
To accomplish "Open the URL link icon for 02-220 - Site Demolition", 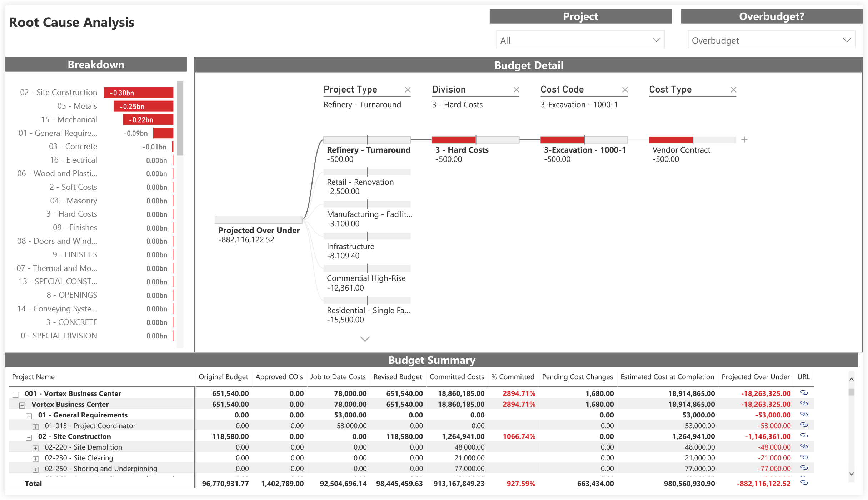I will [804, 446].
